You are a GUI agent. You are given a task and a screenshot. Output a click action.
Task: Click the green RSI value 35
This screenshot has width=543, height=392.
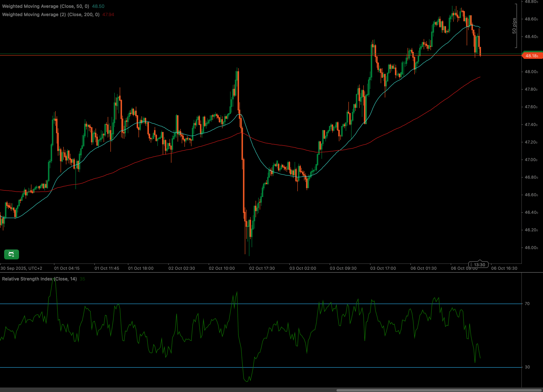click(x=82, y=279)
